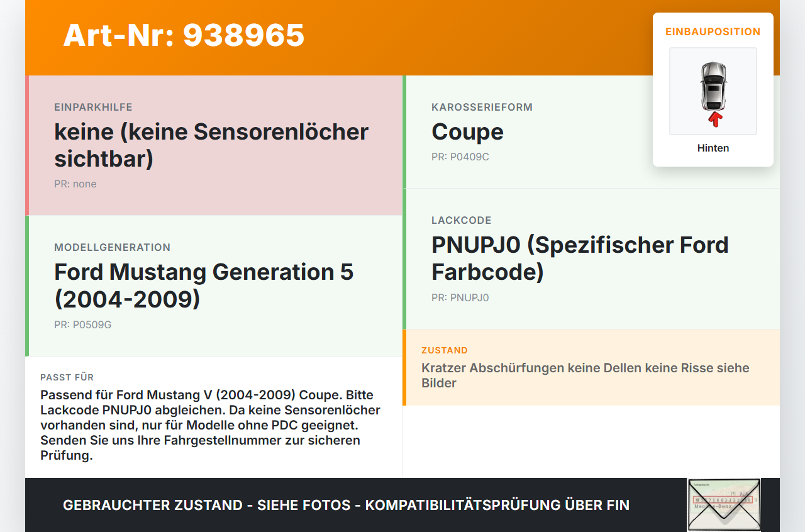Select the Einparkhilfe info card
The width and height of the screenshot is (805, 532).
tap(214, 145)
